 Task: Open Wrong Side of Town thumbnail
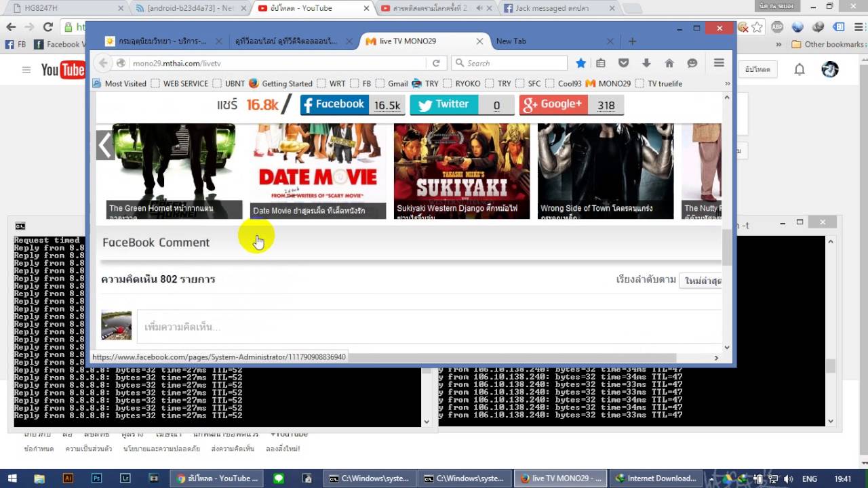(x=606, y=171)
